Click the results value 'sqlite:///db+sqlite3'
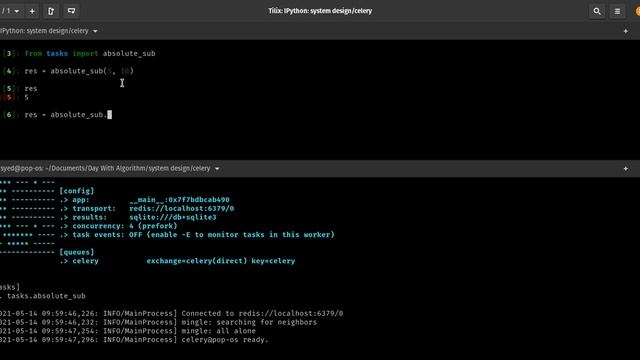The image size is (640, 360). click(x=173, y=217)
